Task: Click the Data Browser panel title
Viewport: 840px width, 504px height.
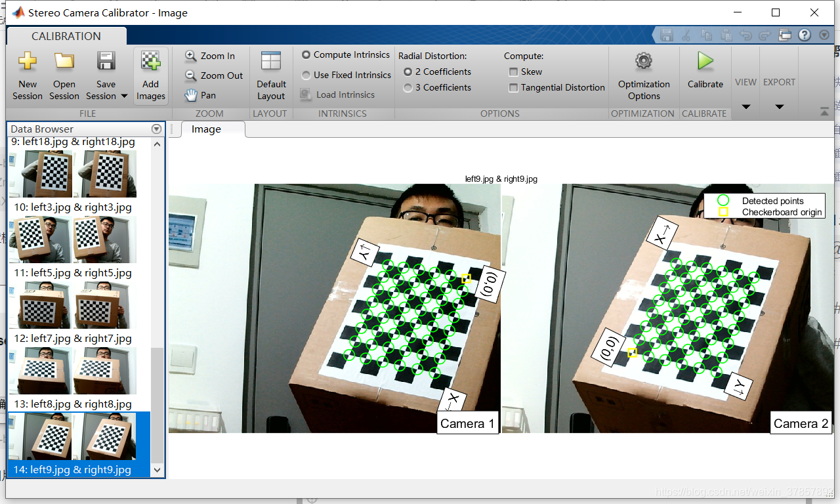Action: click(42, 129)
